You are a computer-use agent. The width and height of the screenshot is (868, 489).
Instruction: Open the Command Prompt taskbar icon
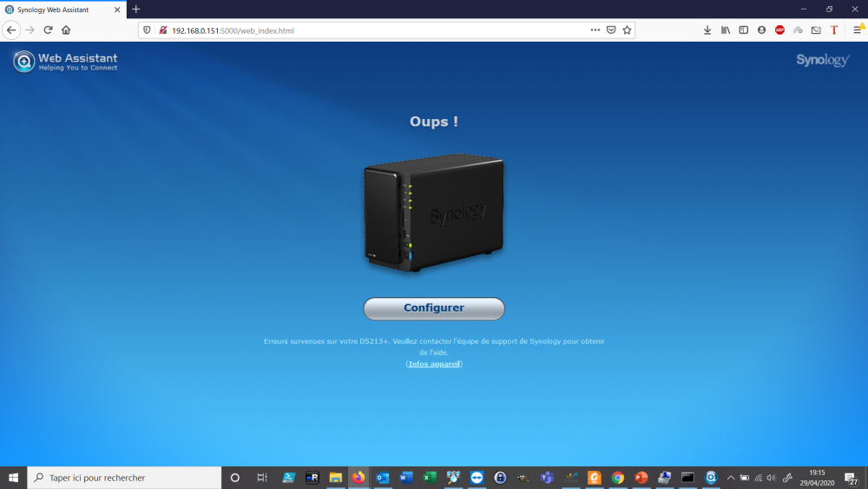pos(687,478)
